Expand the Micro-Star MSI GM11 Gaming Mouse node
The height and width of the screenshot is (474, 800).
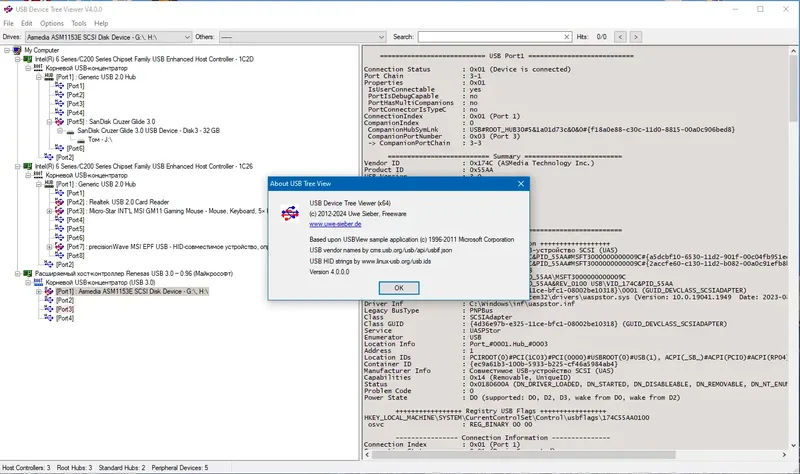(49, 211)
